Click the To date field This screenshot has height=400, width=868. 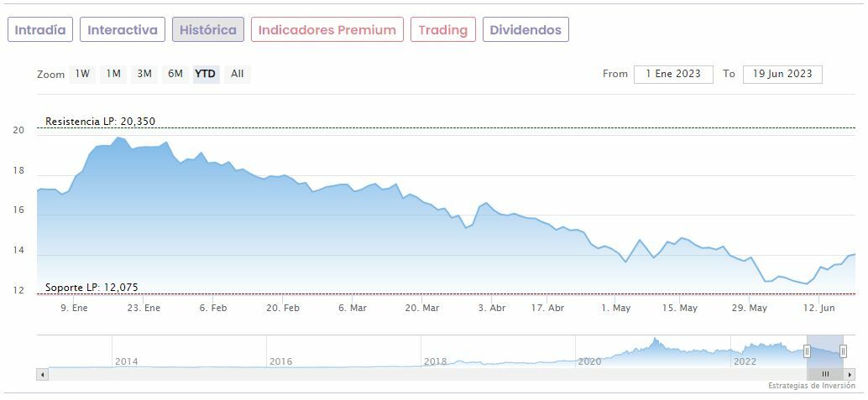pyautogui.click(x=782, y=74)
